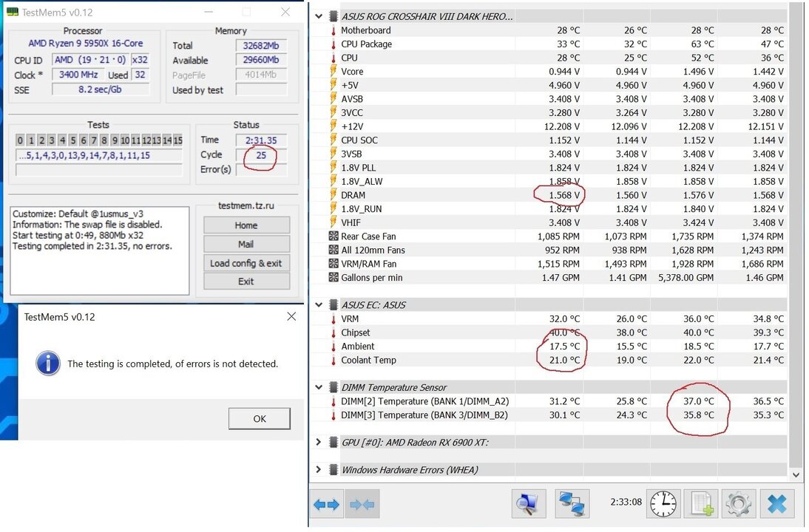This screenshot has height=532, width=809.
Task: Open sensor settings gear icon
Action: [x=738, y=504]
